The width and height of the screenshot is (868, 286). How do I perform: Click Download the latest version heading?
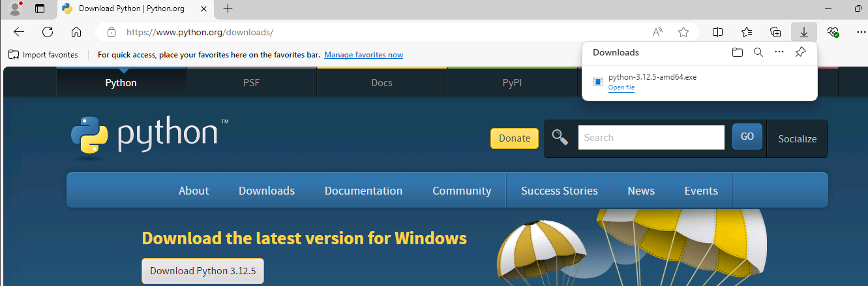(x=304, y=238)
